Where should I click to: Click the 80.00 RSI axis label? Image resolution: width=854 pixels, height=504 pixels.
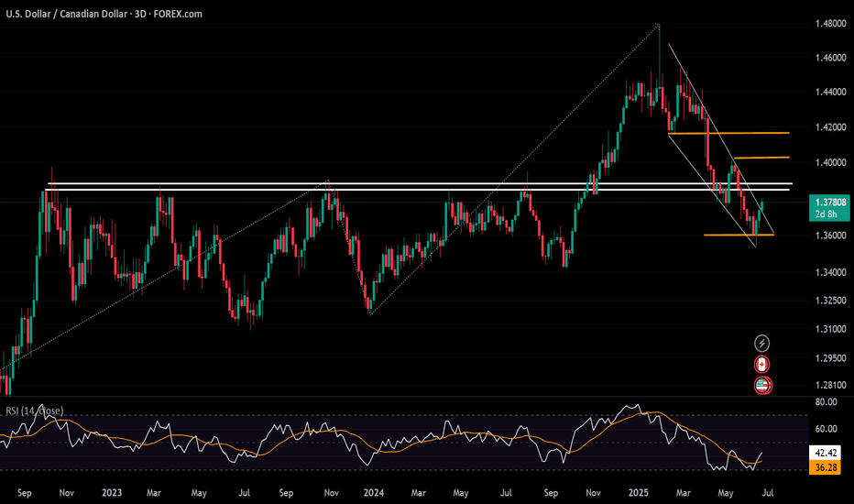click(x=826, y=402)
